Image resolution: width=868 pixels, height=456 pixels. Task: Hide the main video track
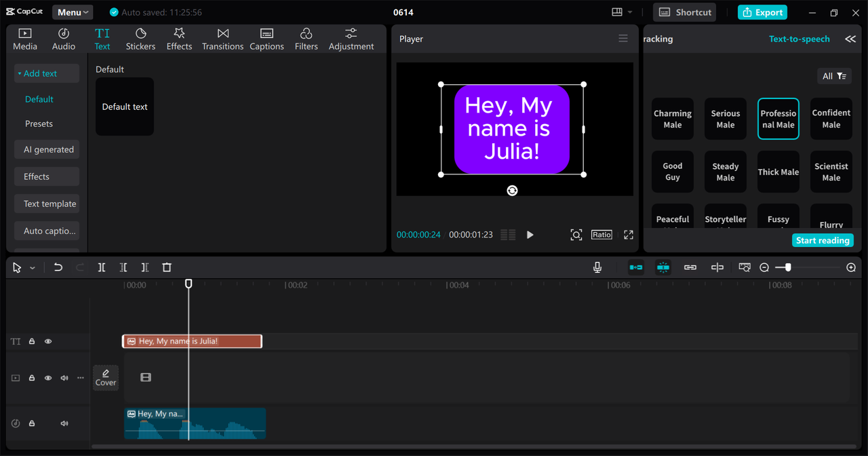tap(48, 378)
